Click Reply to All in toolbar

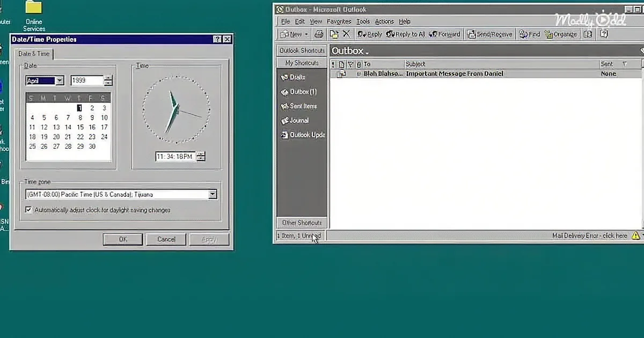click(405, 34)
